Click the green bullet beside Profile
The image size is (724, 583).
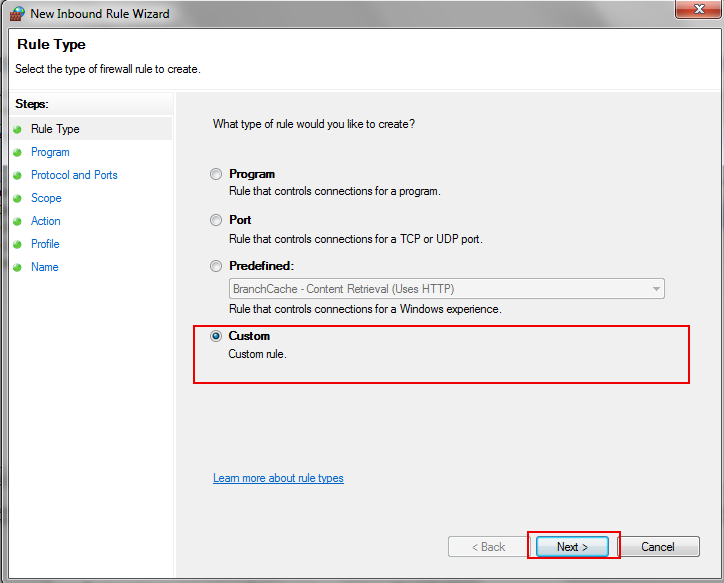pyautogui.click(x=17, y=245)
